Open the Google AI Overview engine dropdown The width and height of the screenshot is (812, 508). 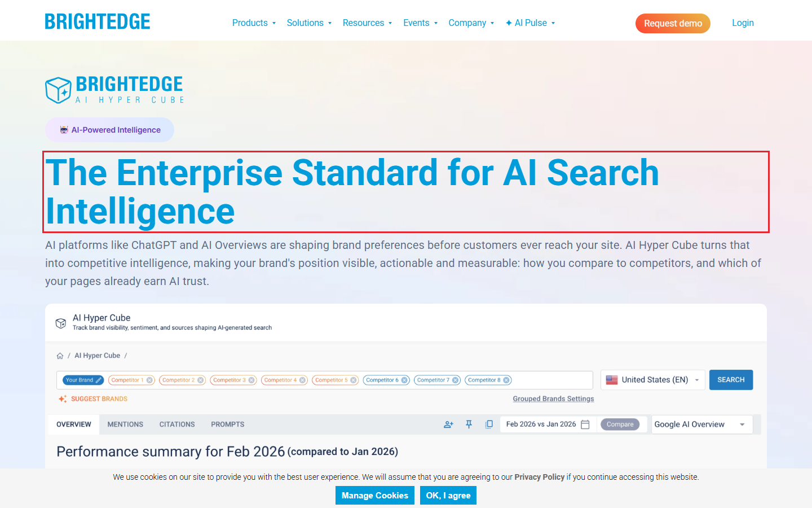(702, 424)
